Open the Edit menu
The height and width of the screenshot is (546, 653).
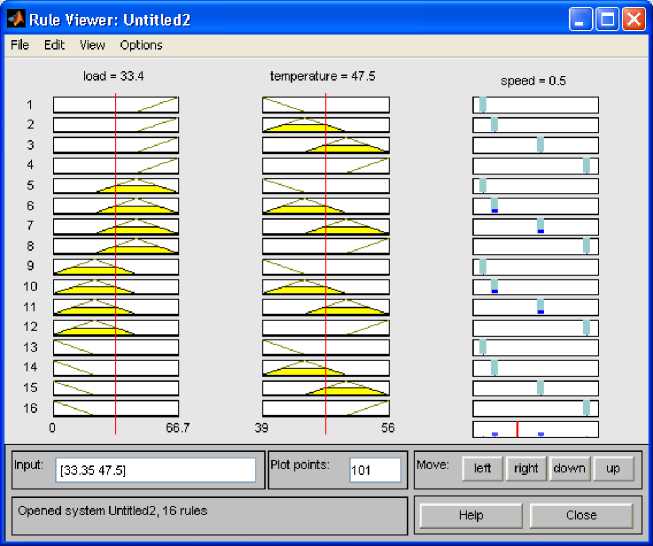pos(54,45)
